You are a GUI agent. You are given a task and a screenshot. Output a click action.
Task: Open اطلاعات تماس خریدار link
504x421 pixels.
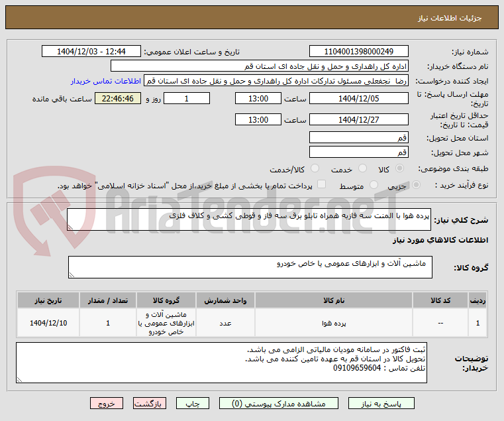tap(106, 81)
